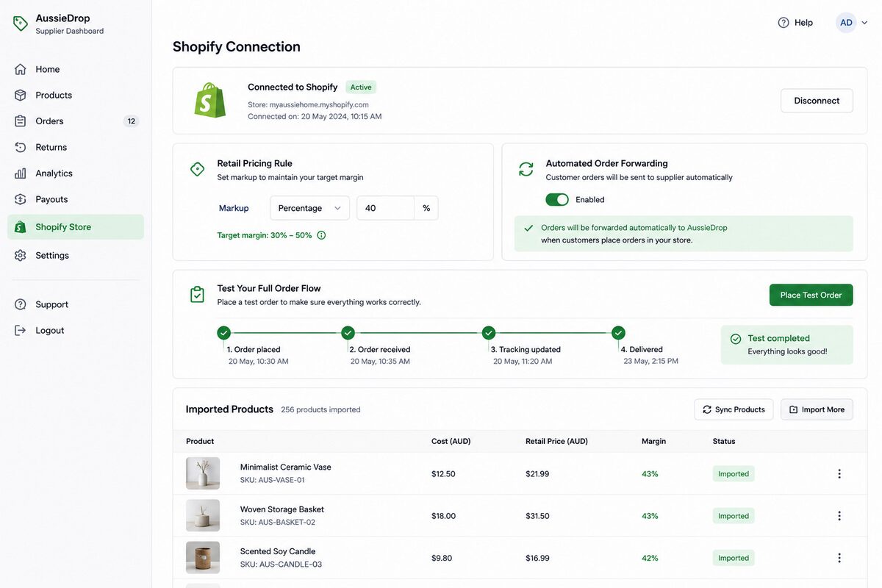The width and height of the screenshot is (882, 588).
Task: Click the Shopify bag sidebar icon
Action: pyautogui.click(x=21, y=227)
